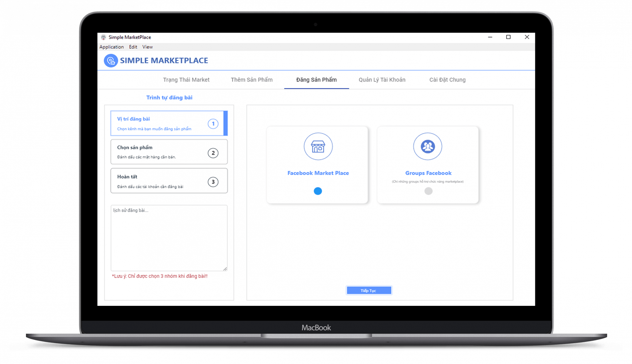632x364 pixels.
Task: Click the Simple Marketplace logo icon
Action: coord(111,61)
